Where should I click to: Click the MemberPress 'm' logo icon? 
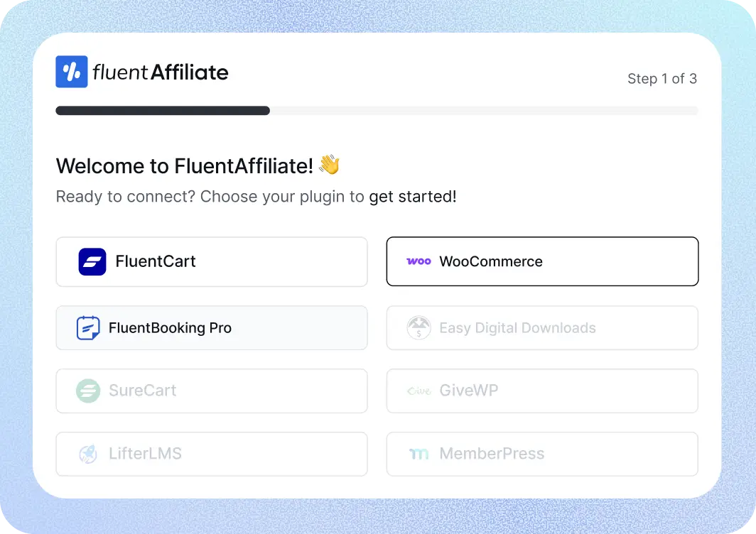pos(418,454)
